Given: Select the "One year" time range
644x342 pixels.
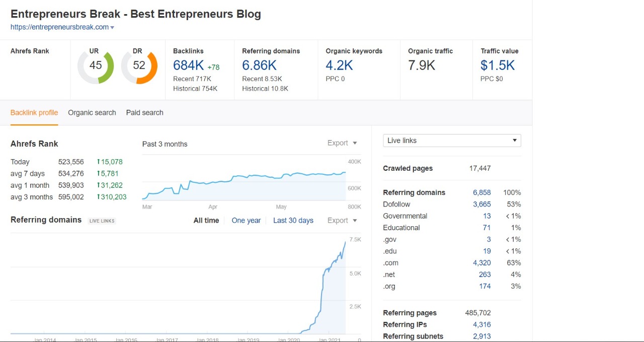Looking at the screenshot, I should click(x=246, y=220).
